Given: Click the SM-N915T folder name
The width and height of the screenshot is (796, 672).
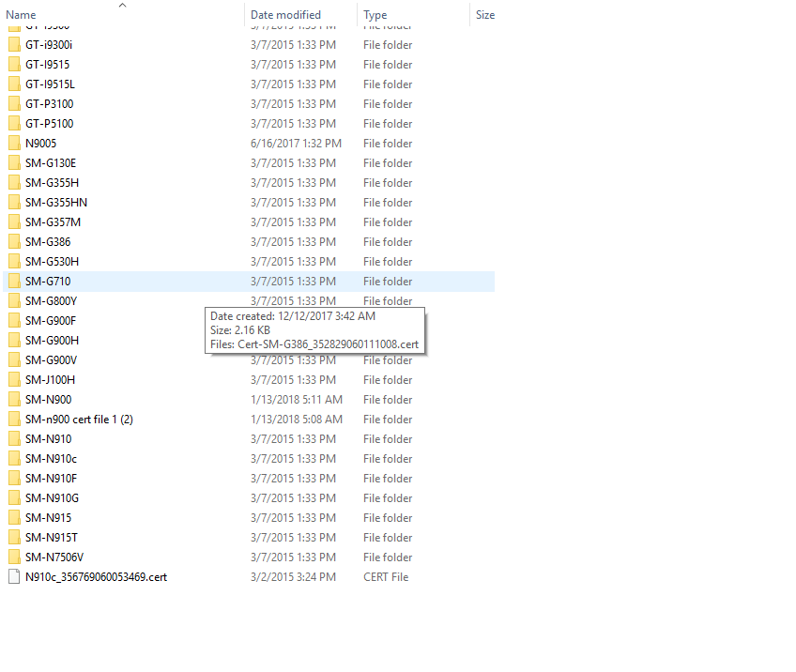Looking at the screenshot, I should [52, 538].
